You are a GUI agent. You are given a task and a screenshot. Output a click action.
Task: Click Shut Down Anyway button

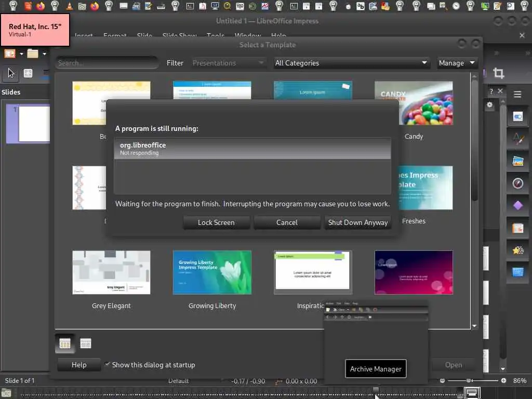[x=357, y=222]
